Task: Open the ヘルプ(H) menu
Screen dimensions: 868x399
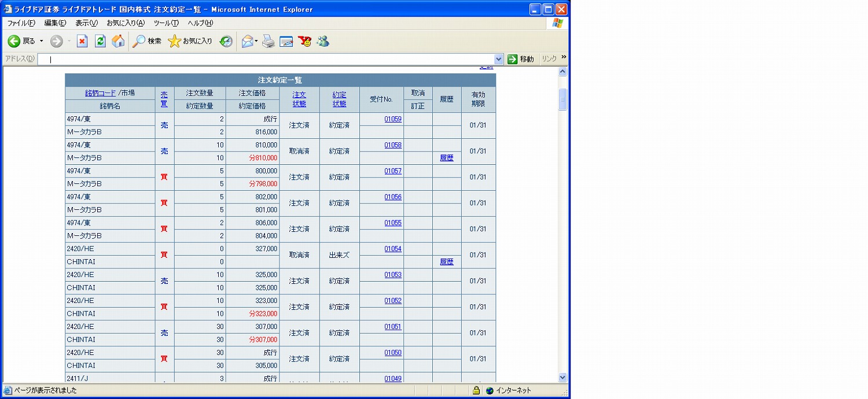Action: coord(200,23)
